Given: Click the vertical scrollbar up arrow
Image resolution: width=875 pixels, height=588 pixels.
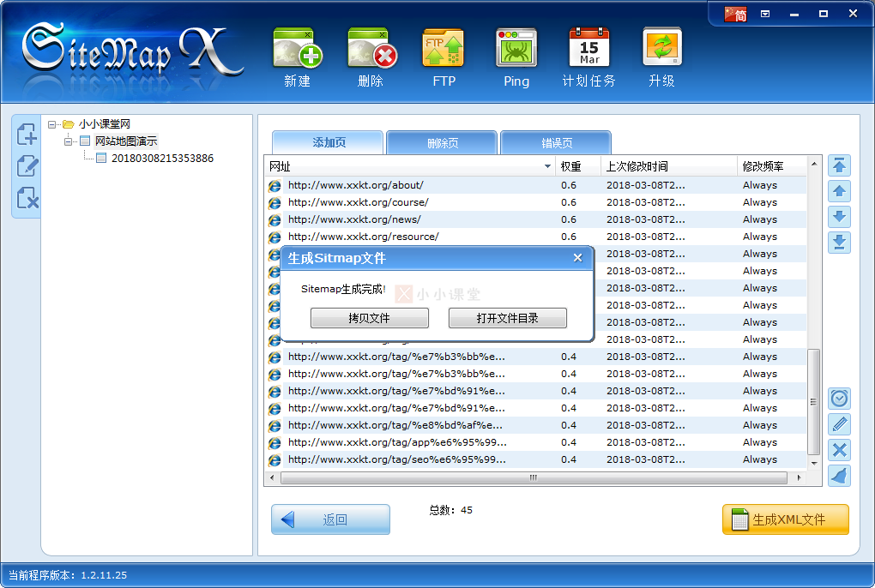Looking at the screenshot, I should point(813,164).
